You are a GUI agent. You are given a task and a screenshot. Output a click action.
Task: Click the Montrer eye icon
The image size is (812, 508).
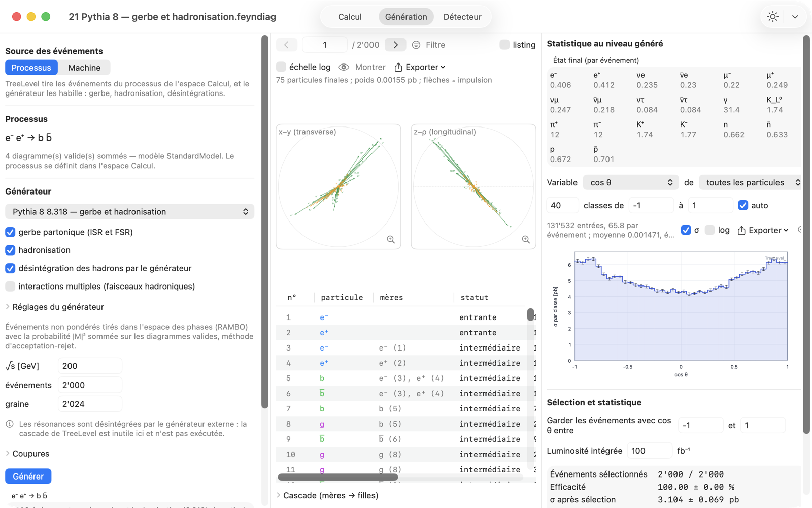point(344,67)
